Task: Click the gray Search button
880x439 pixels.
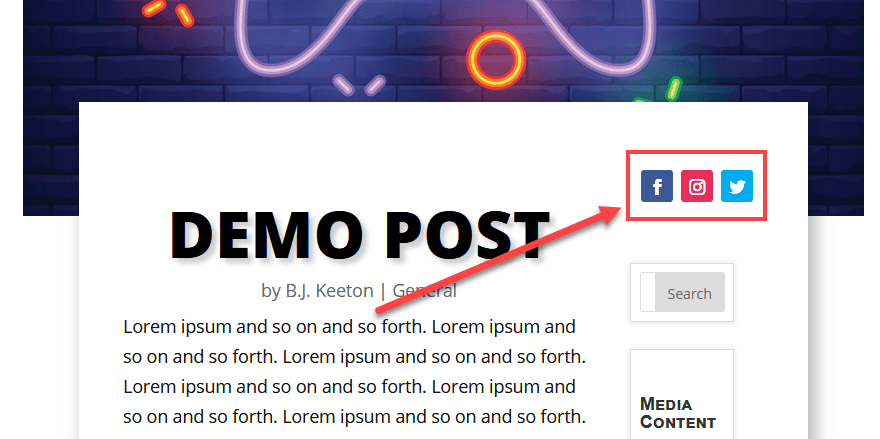Action: (x=690, y=292)
